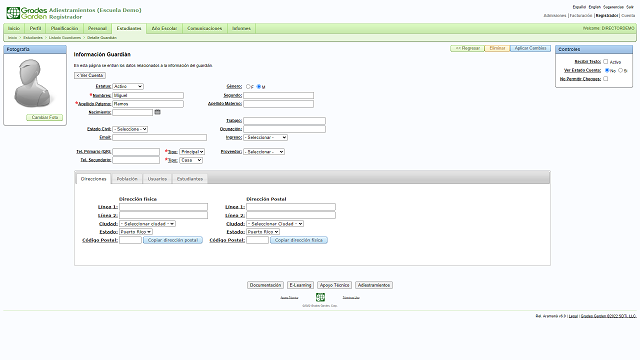The width and height of the screenshot is (640, 360).
Task: Click the Salir link
Action: coord(630,7)
